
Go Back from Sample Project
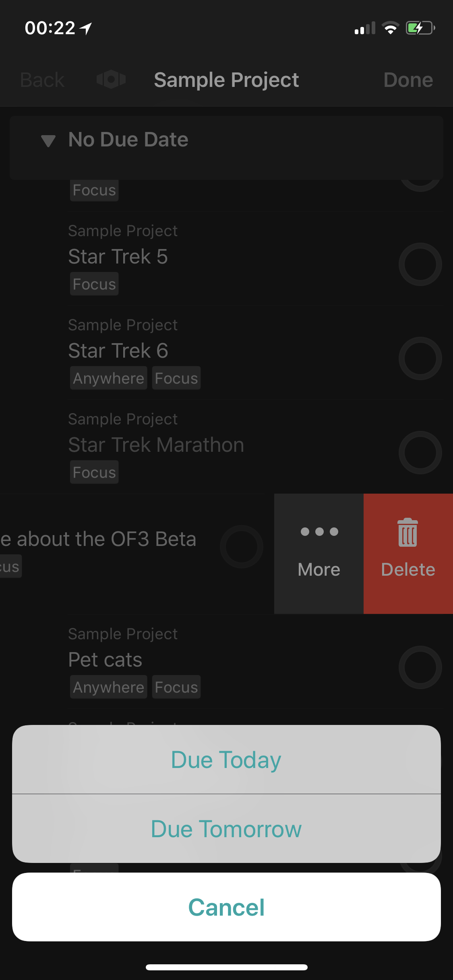42,80
